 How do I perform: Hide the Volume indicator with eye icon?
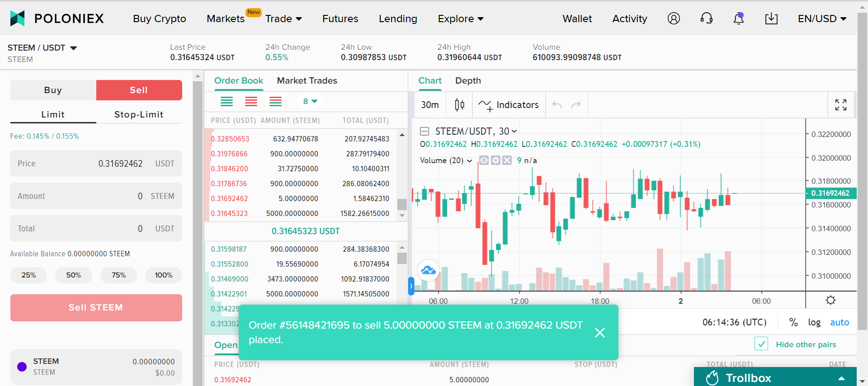point(484,160)
